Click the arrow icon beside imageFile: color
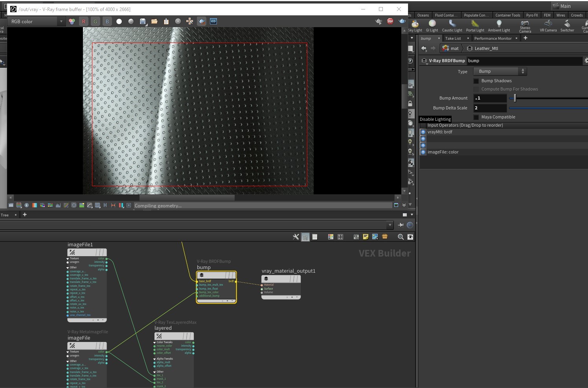Image resolution: width=588 pixels, height=388 pixels. pyautogui.click(x=423, y=152)
